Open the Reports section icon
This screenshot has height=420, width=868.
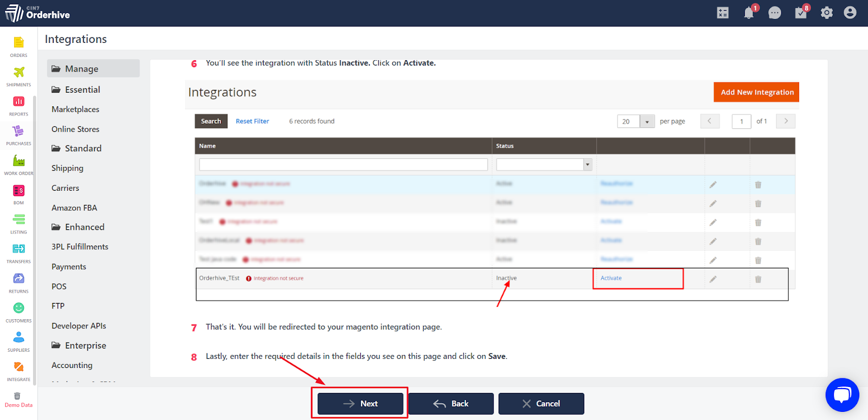tap(18, 101)
